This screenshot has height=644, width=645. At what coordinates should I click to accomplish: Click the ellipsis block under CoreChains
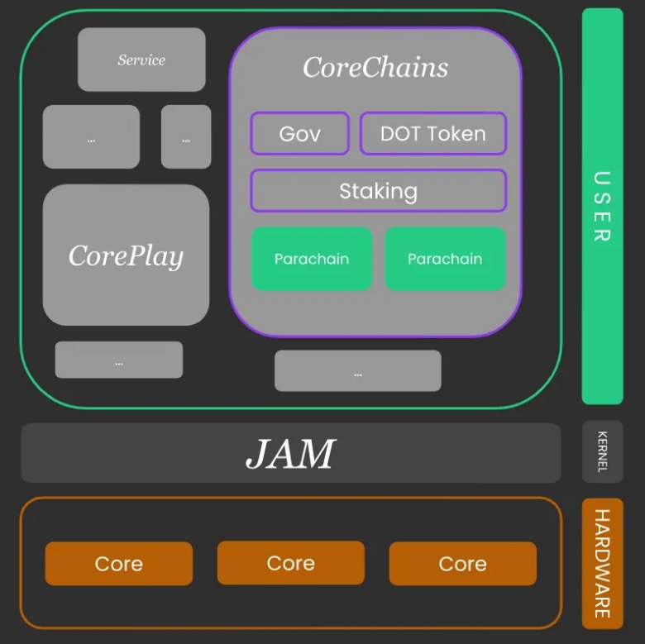(x=358, y=370)
